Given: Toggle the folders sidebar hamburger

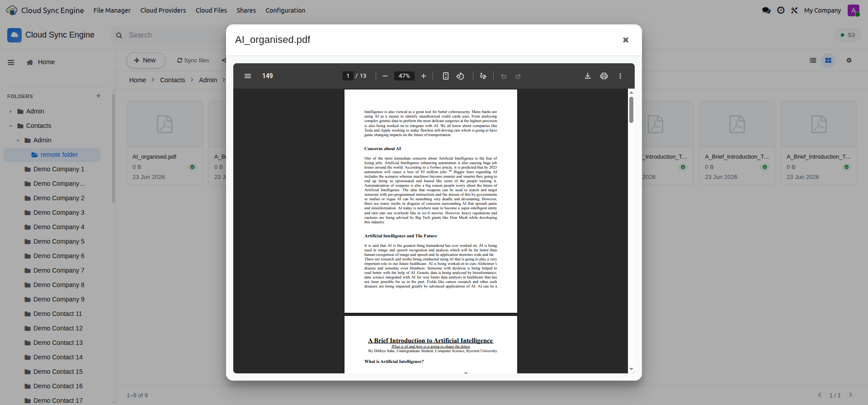Looking at the screenshot, I should pos(11,62).
